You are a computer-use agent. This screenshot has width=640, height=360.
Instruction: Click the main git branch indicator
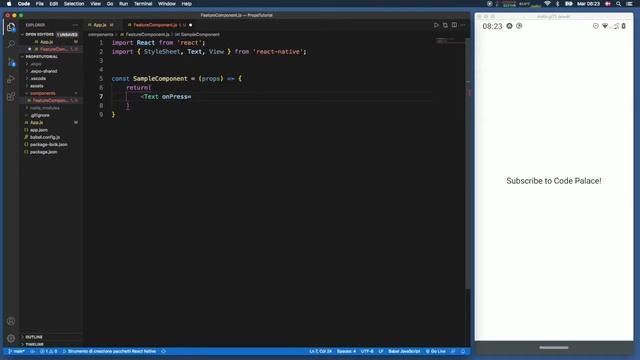[x=16, y=351]
